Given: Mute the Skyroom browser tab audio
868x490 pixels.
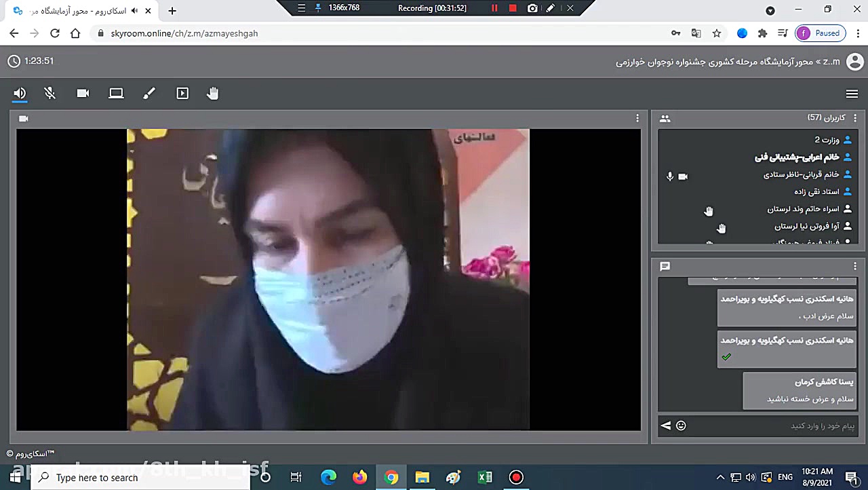Looking at the screenshot, I should pyautogui.click(x=134, y=11).
